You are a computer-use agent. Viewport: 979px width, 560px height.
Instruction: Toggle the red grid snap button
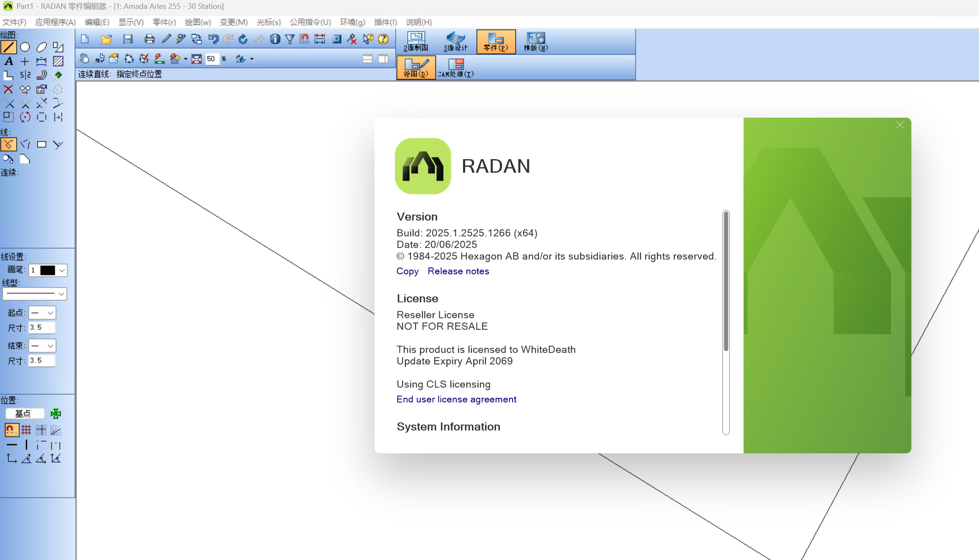tap(26, 430)
